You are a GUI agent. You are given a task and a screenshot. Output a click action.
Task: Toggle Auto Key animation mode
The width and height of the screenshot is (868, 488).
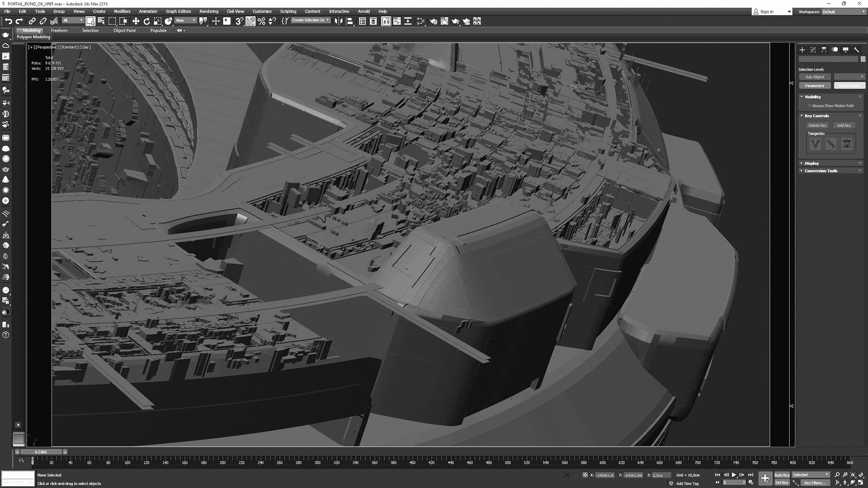(x=782, y=475)
